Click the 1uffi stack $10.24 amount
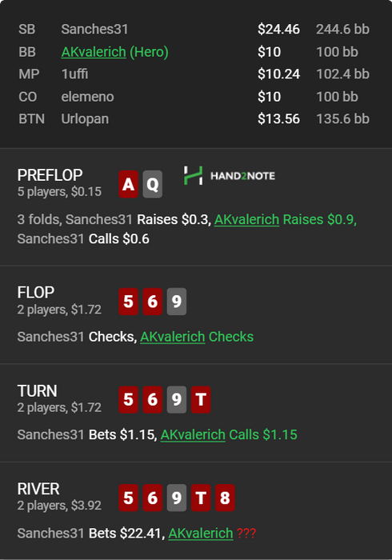This screenshot has height=560, width=392. coord(279,74)
